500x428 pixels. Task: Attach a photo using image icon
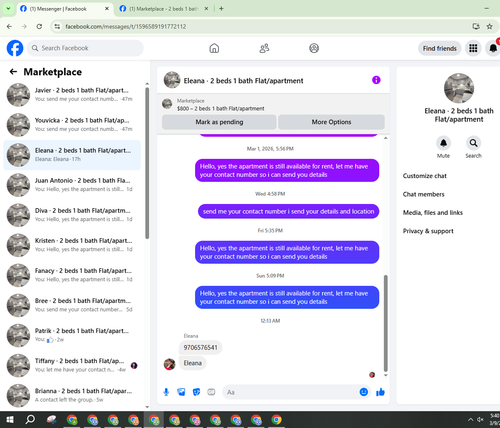(181, 392)
